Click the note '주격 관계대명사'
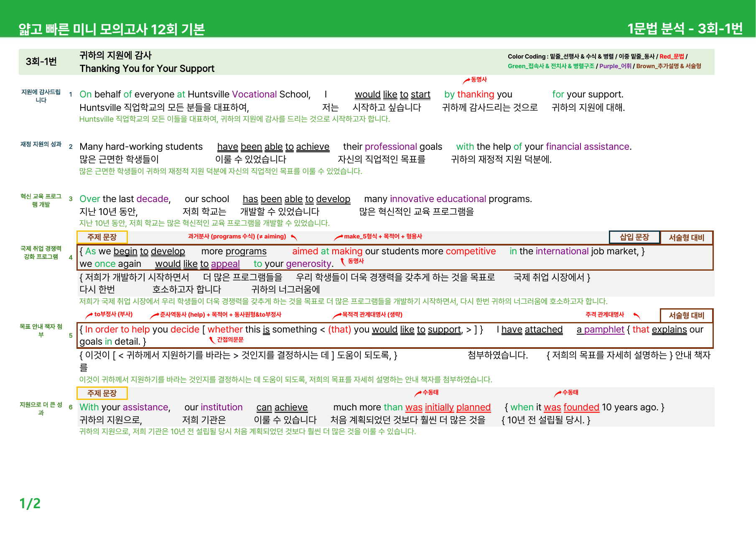Viewport: 756px width, 535px height. click(x=605, y=315)
